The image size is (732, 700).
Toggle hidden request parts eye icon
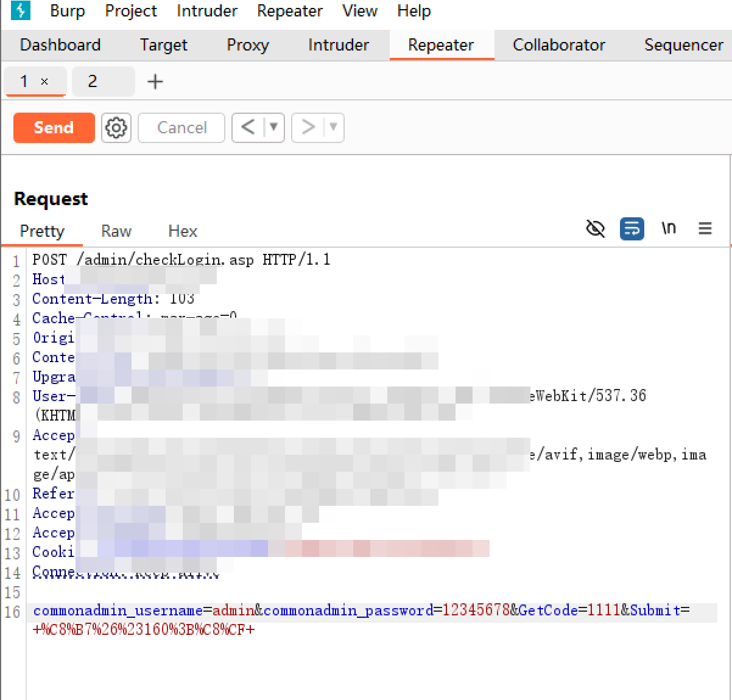595,229
